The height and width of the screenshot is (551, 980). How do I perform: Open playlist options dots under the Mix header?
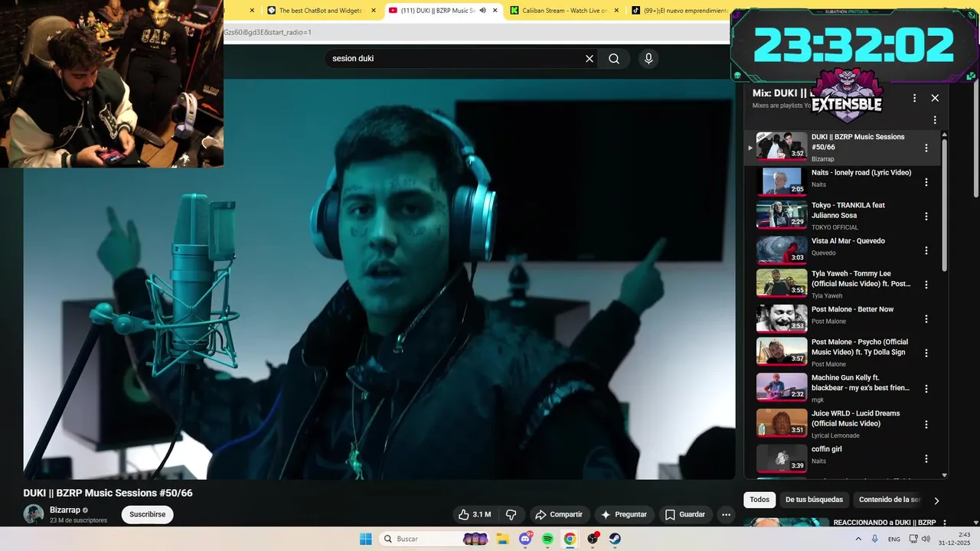935,120
